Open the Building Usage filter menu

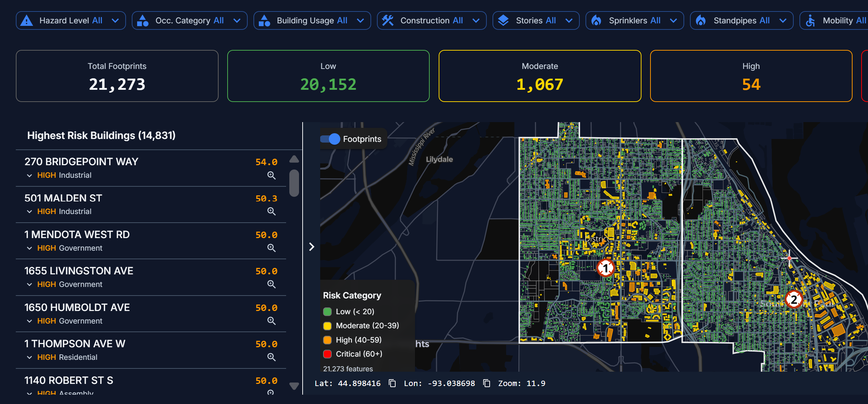point(312,20)
